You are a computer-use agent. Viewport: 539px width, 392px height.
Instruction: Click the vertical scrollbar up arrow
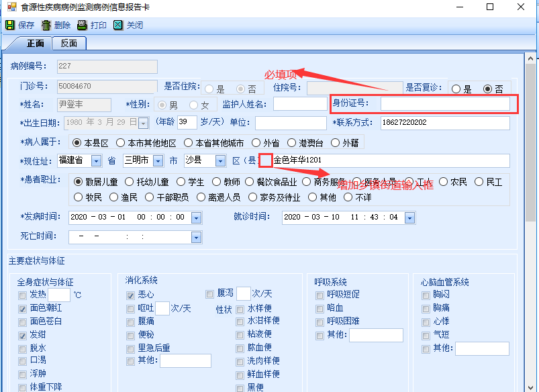pos(530,58)
